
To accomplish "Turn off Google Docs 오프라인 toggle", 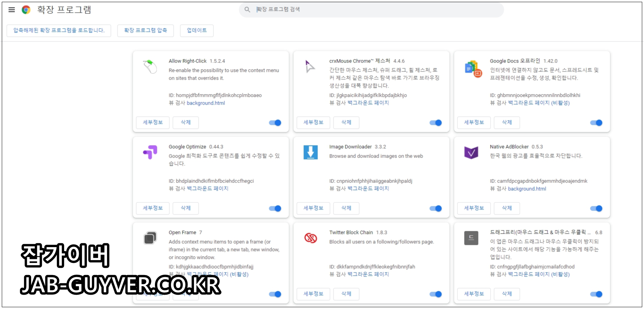I will pos(596,123).
